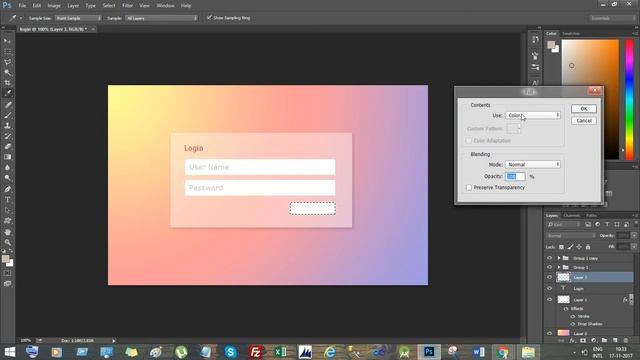This screenshot has width=640, height=360.
Task: Hide the Group 1 copy layer
Action: [x=549, y=258]
